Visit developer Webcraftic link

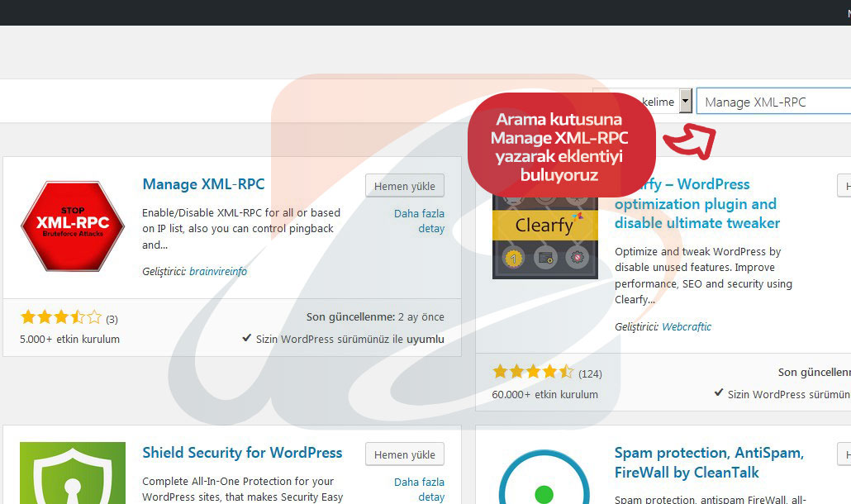687,326
